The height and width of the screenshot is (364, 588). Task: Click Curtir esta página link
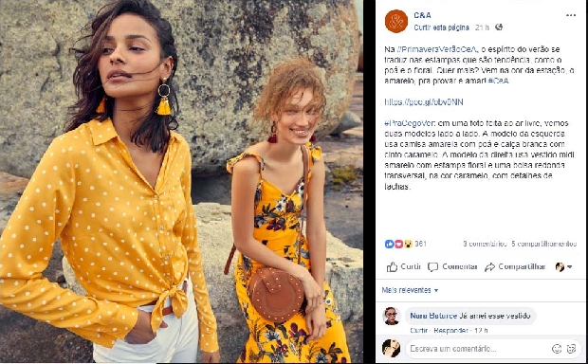[441, 27]
